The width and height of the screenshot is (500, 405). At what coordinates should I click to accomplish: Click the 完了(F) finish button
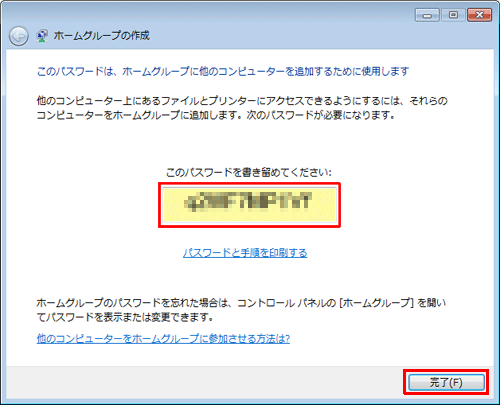click(446, 382)
